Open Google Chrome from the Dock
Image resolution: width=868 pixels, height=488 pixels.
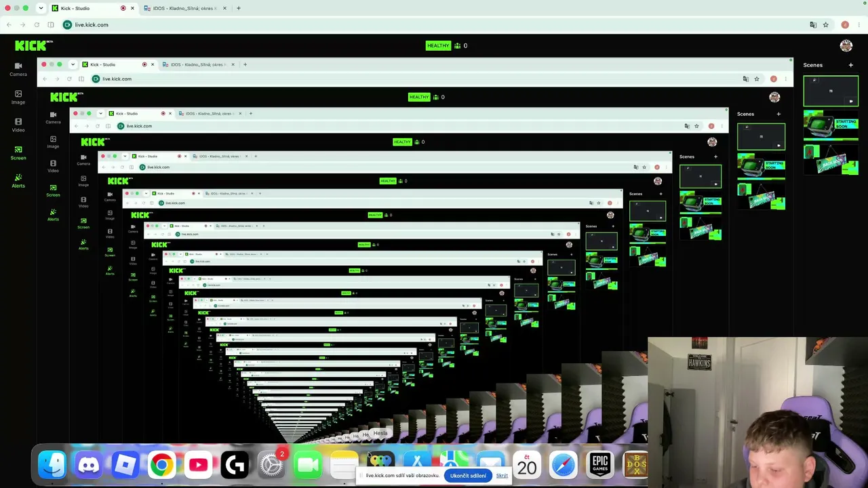click(161, 465)
